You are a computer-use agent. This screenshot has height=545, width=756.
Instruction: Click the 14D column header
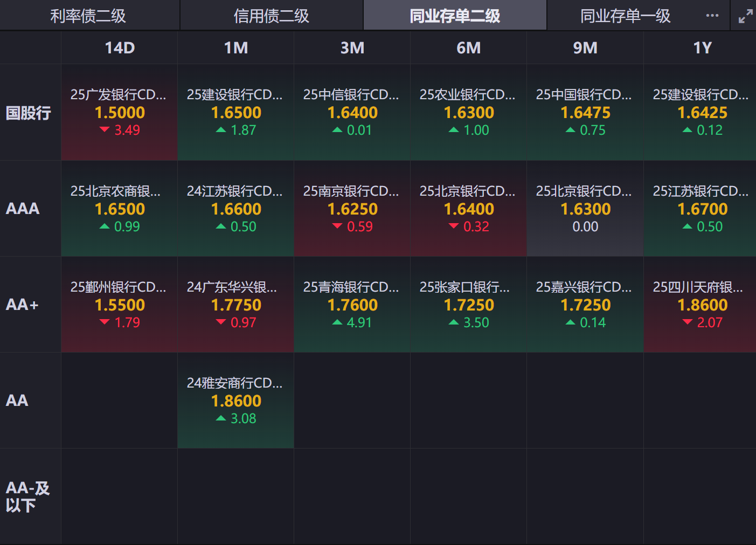coord(120,48)
